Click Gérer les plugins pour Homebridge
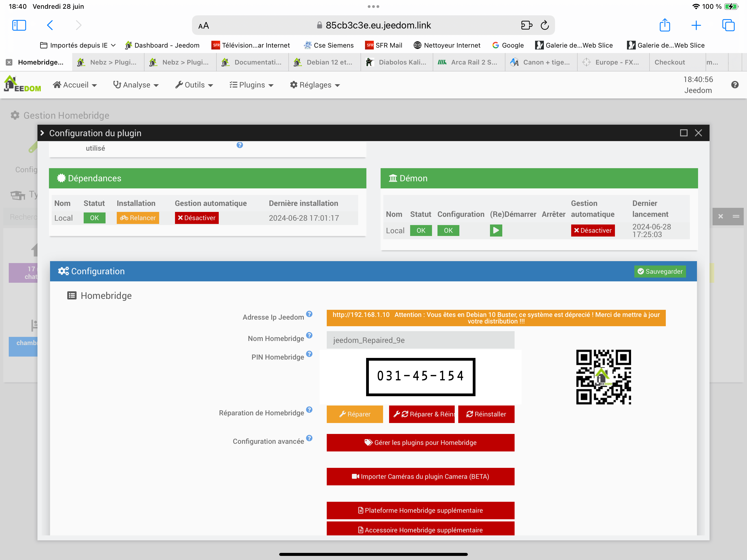The width and height of the screenshot is (747, 560). tap(420, 442)
